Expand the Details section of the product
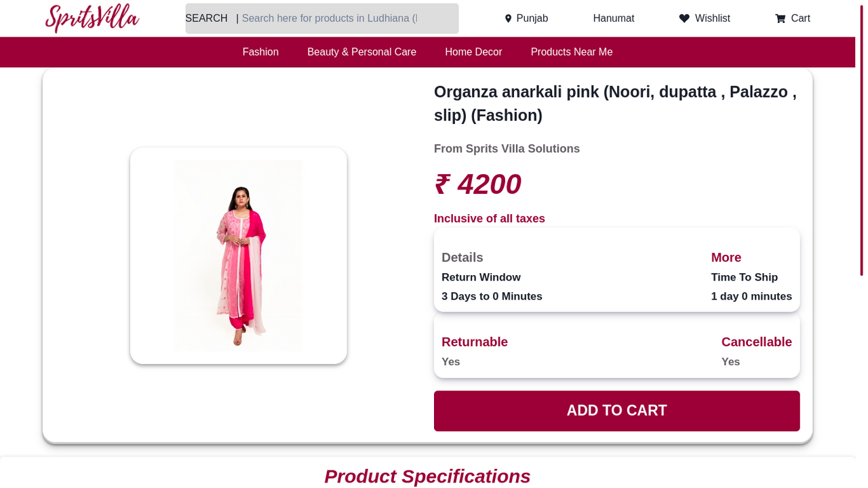The width and height of the screenshot is (868, 488). [x=462, y=258]
